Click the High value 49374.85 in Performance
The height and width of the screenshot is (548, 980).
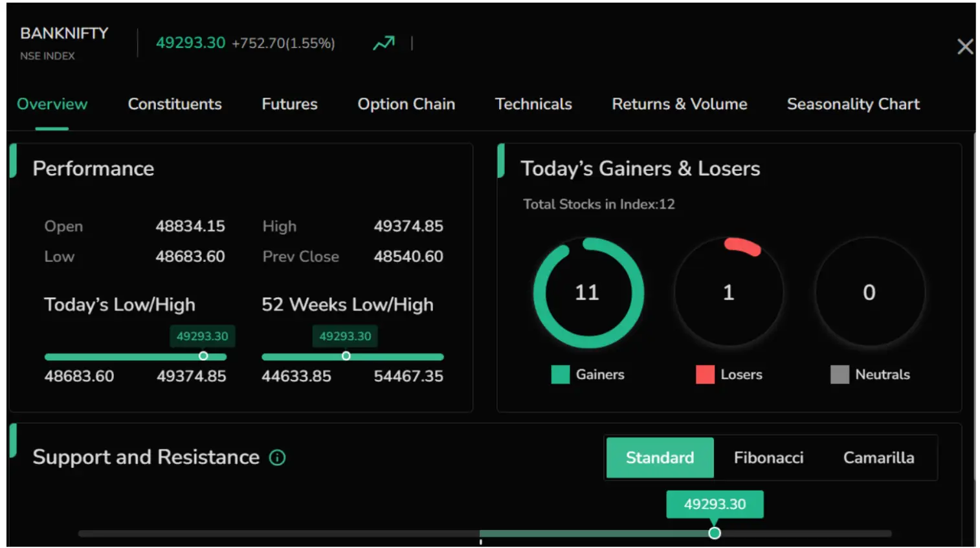(x=408, y=226)
